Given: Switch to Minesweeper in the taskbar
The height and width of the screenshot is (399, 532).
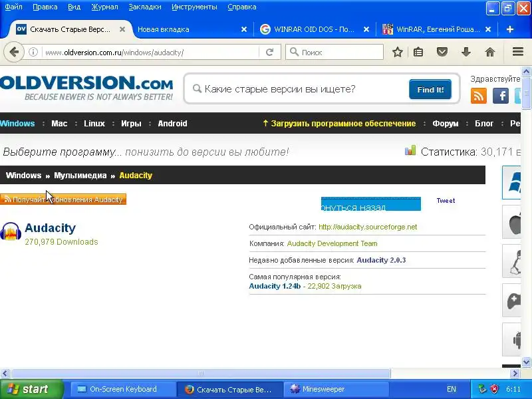Looking at the screenshot, I should pos(335,389).
